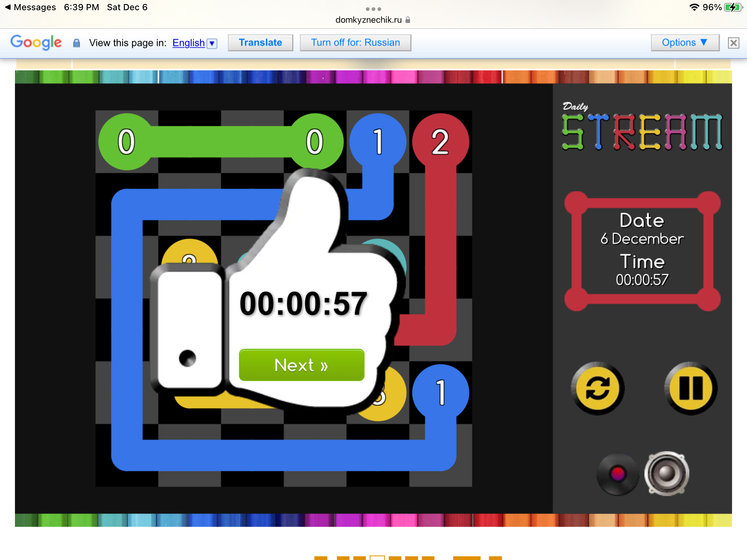Pause the game with yellow pause button
The height and width of the screenshot is (560, 747).
pos(690,388)
